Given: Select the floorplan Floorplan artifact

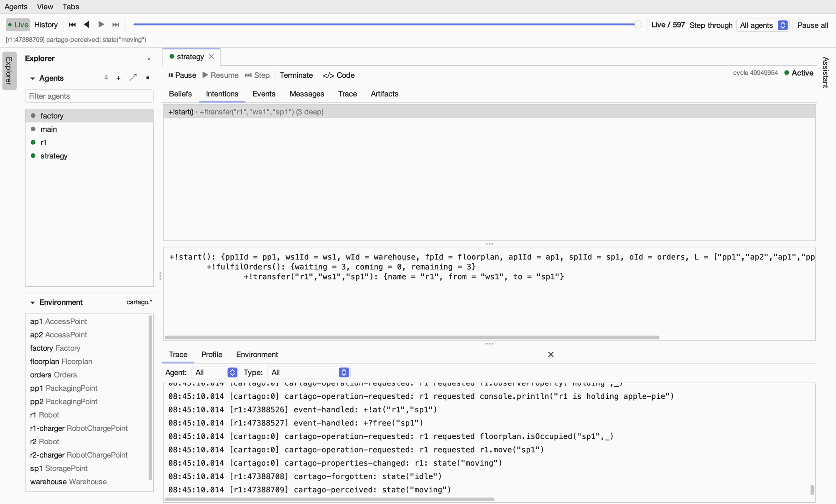Looking at the screenshot, I should (87, 361).
